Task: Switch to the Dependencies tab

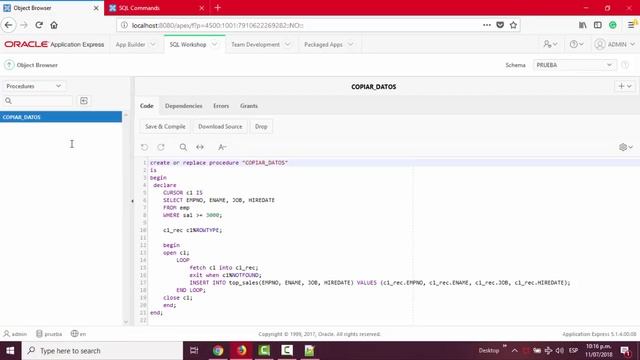Action: tap(184, 106)
